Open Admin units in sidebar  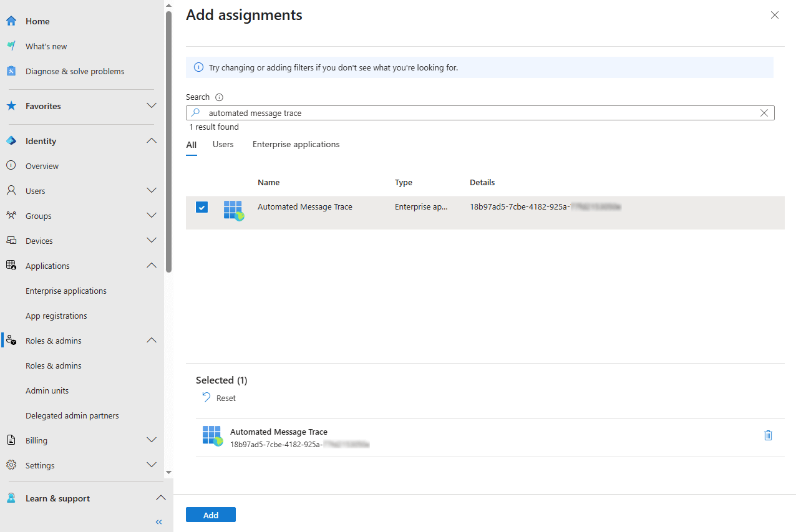pos(47,390)
